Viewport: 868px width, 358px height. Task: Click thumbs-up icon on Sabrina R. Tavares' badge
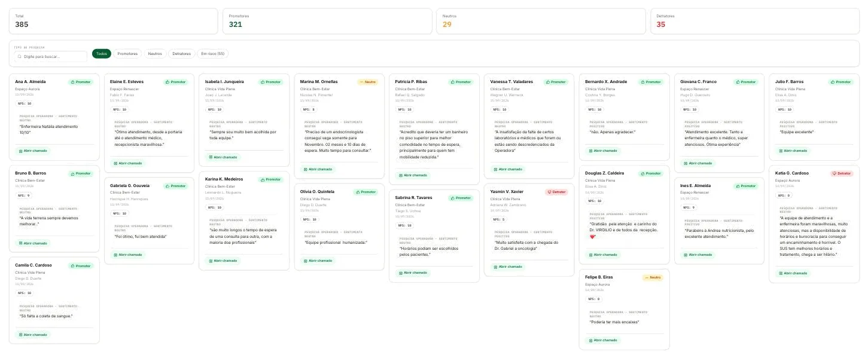pos(453,198)
